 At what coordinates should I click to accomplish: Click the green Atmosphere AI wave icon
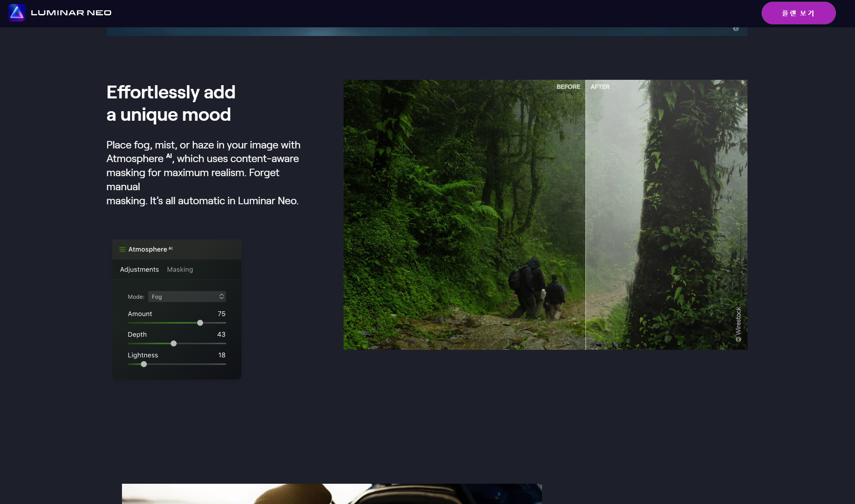pos(122,249)
